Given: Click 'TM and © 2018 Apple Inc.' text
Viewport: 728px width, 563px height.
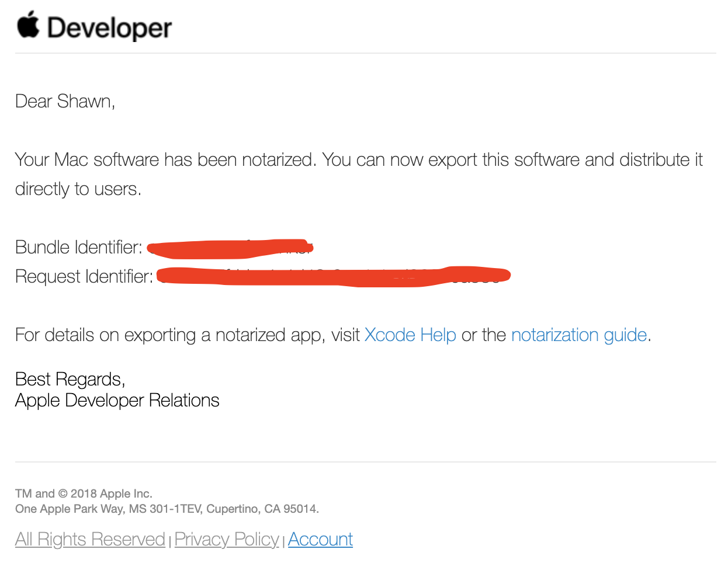Looking at the screenshot, I should click(84, 494).
